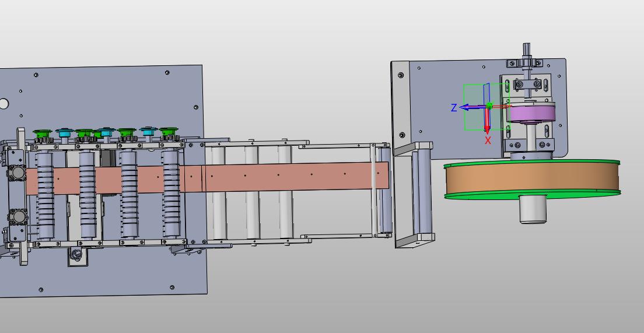The image size is (644, 333).
Task: Select the pink strip running across the conveyor
Action: pyautogui.click(x=208, y=177)
